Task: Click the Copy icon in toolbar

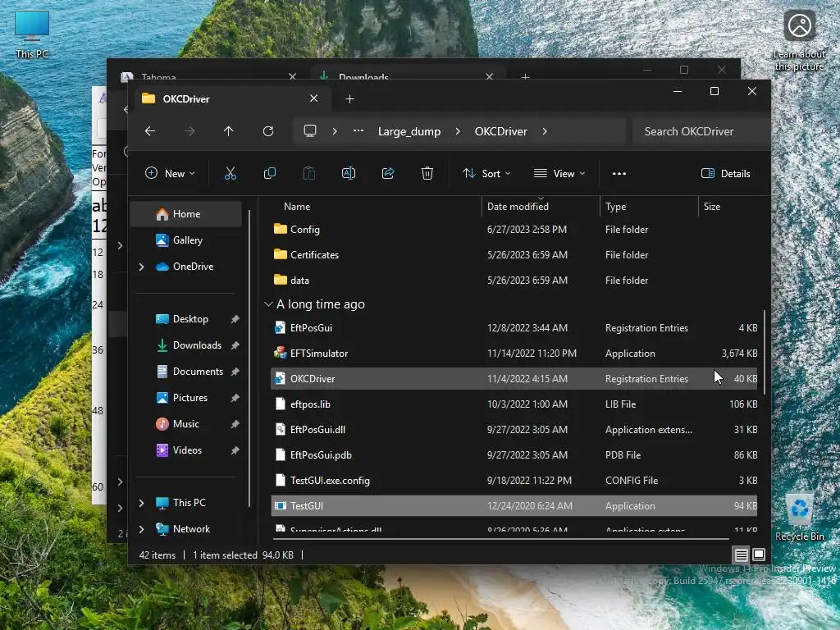Action: pos(269,173)
